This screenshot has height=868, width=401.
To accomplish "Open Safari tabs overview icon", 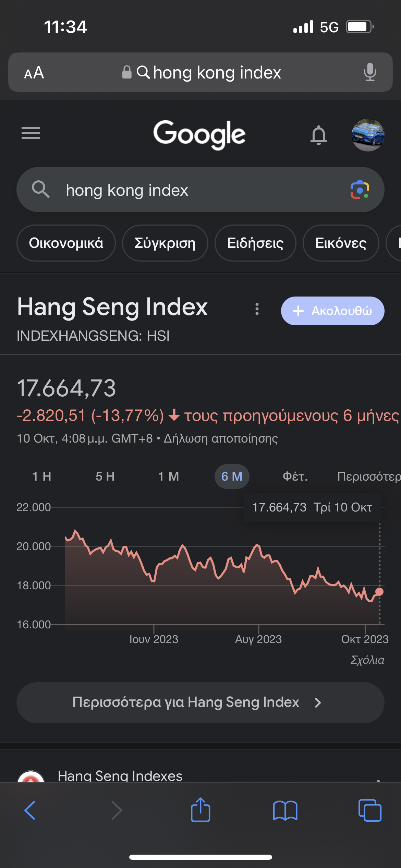I will (x=369, y=810).
